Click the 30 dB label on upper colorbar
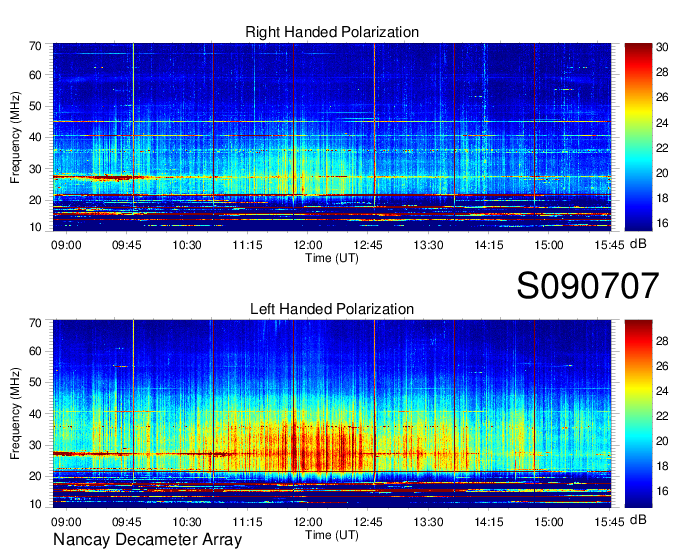Image resolution: width=680 pixels, height=552 pixels. [x=662, y=47]
